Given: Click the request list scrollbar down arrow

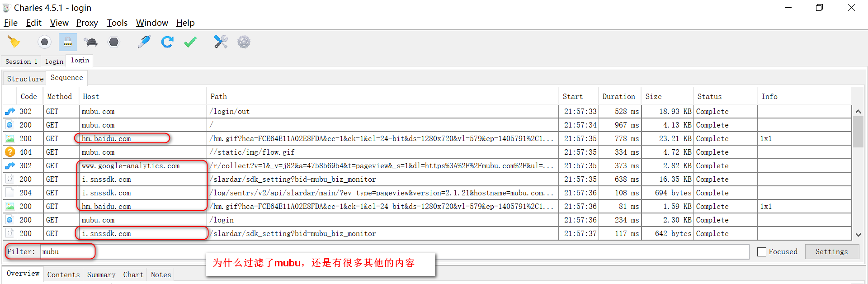Looking at the screenshot, I should pos(858,234).
